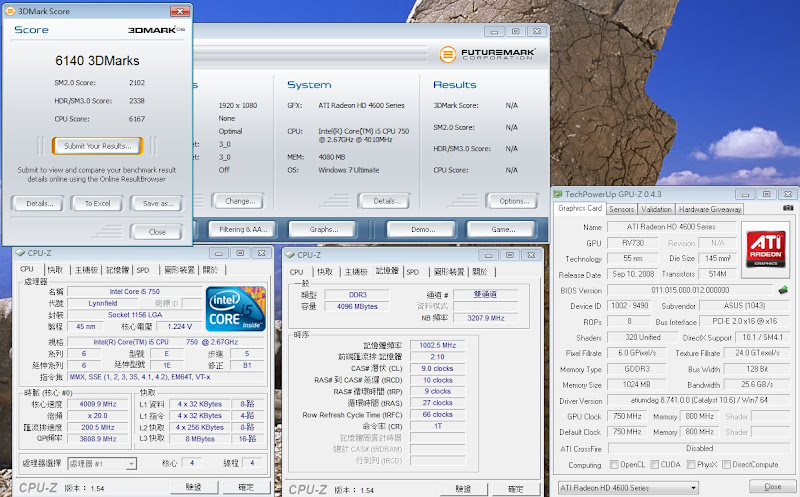800x497 pixels.
Task: Click the 6140 3DMarks score text
Action: click(x=97, y=61)
